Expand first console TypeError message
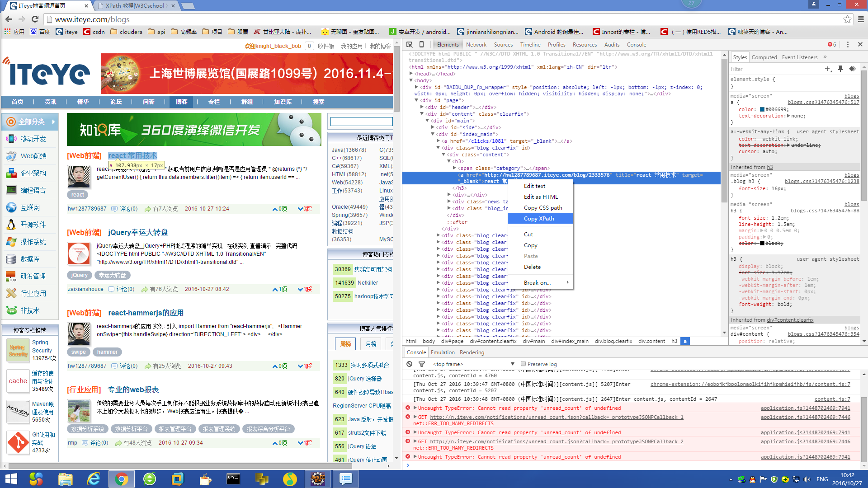This screenshot has width=868, height=488. (x=415, y=408)
